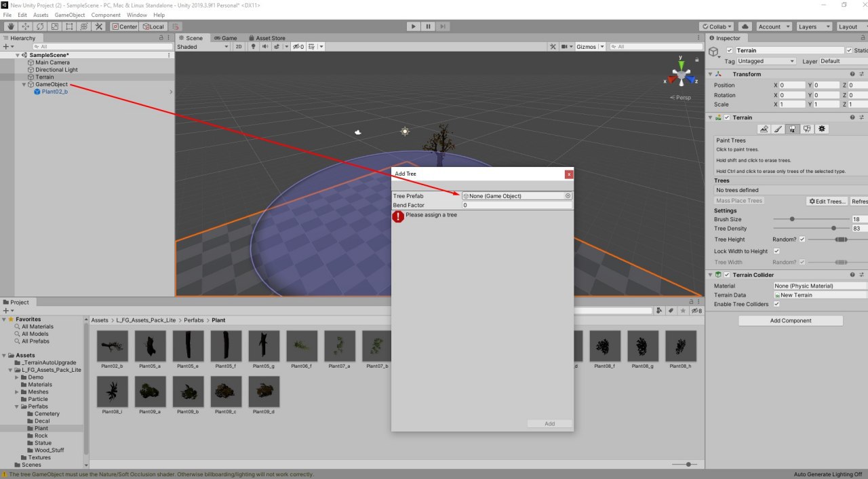The image size is (868, 479).
Task: Toggle the Tree Height Random checkbox
Action: tap(802, 240)
